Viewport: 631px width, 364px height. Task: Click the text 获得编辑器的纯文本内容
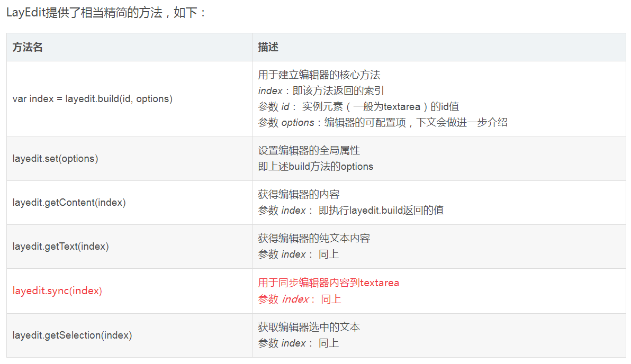click(x=314, y=239)
